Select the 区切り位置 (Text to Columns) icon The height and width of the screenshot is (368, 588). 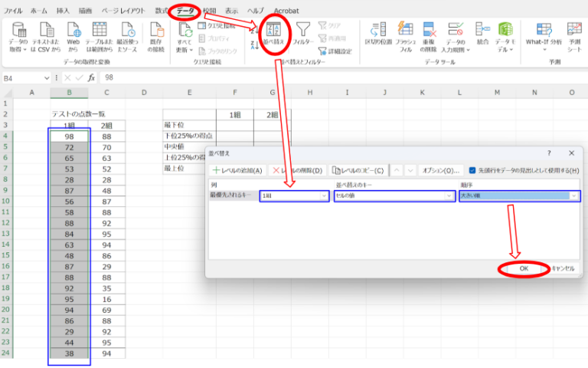377,35
